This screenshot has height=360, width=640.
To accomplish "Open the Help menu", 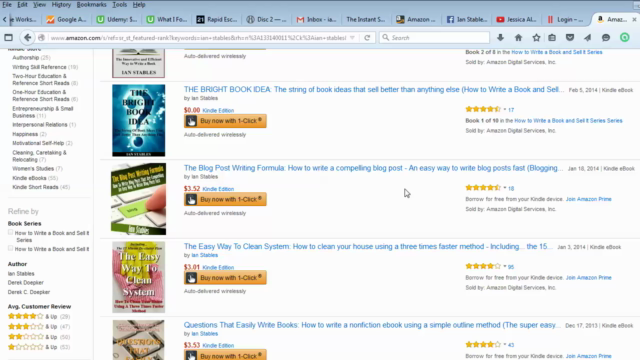I will (139, 4).
